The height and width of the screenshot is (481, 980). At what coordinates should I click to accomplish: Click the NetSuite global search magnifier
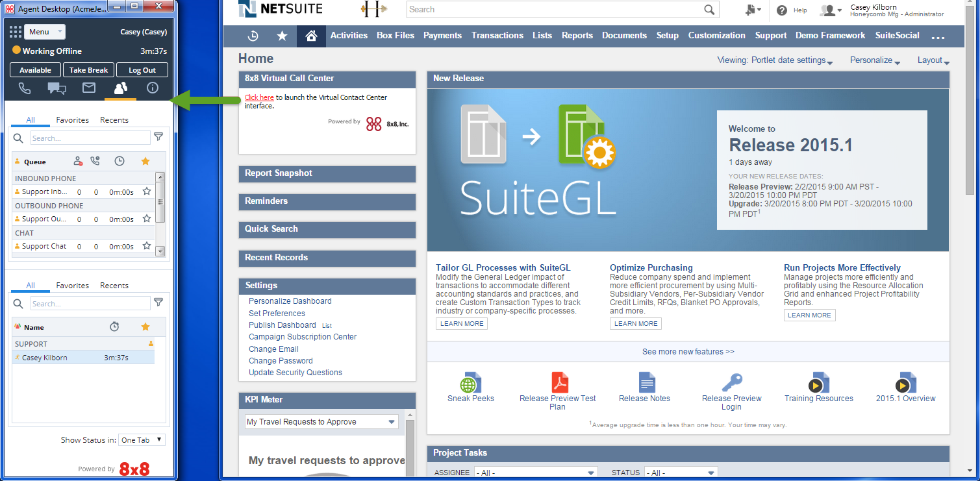point(709,10)
